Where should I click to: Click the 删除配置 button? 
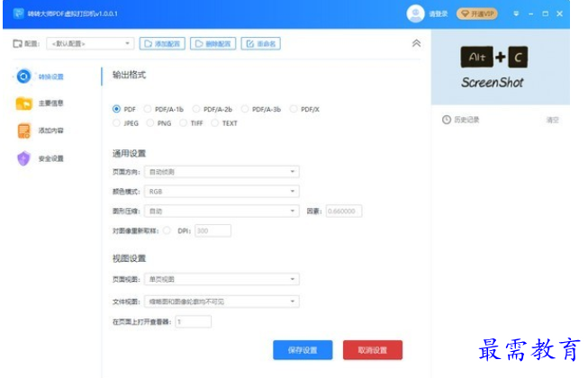pyautogui.click(x=213, y=44)
